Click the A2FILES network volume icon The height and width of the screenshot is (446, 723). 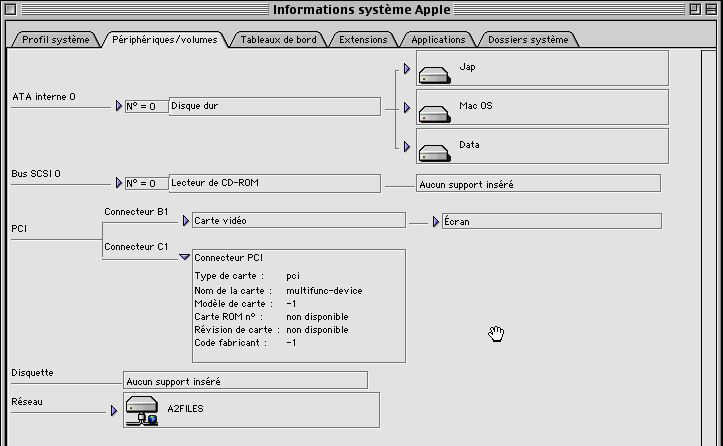pos(142,410)
